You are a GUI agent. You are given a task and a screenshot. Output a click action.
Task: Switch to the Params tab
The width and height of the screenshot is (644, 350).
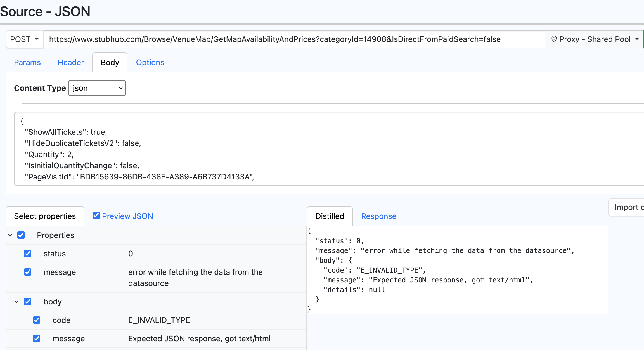[27, 62]
